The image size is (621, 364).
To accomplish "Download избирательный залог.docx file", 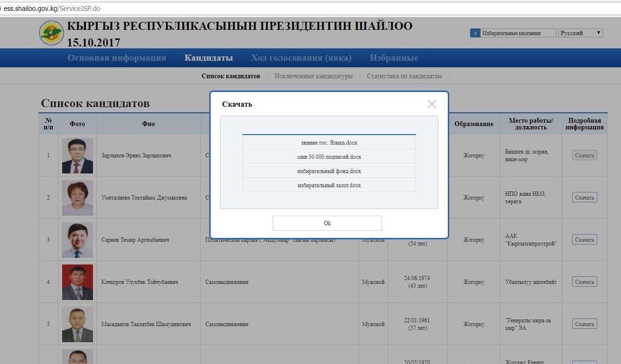I will pyautogui.click(x=329, y=185).
